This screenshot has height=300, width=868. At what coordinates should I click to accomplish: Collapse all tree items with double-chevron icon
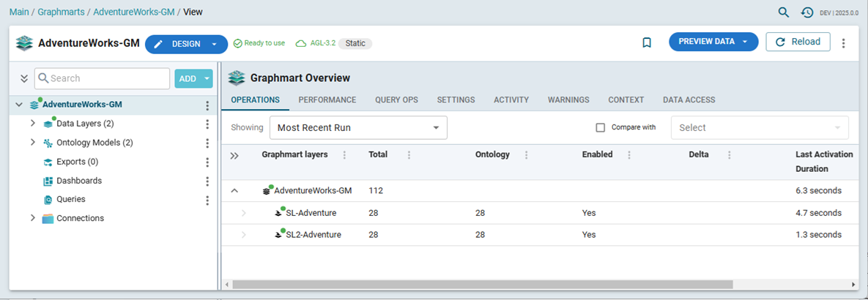click(23, 78)
